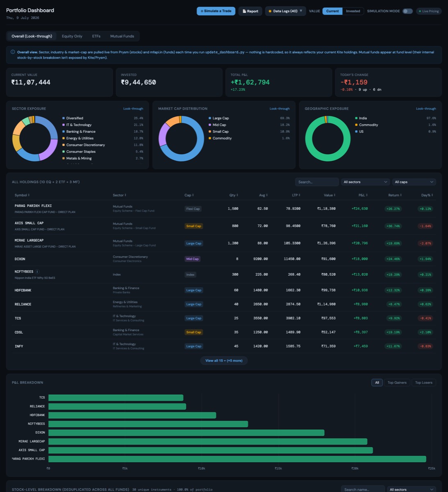This screenshot has height=492, width=448.
Task: Switch value view to Invested
Action: point(353,11)
